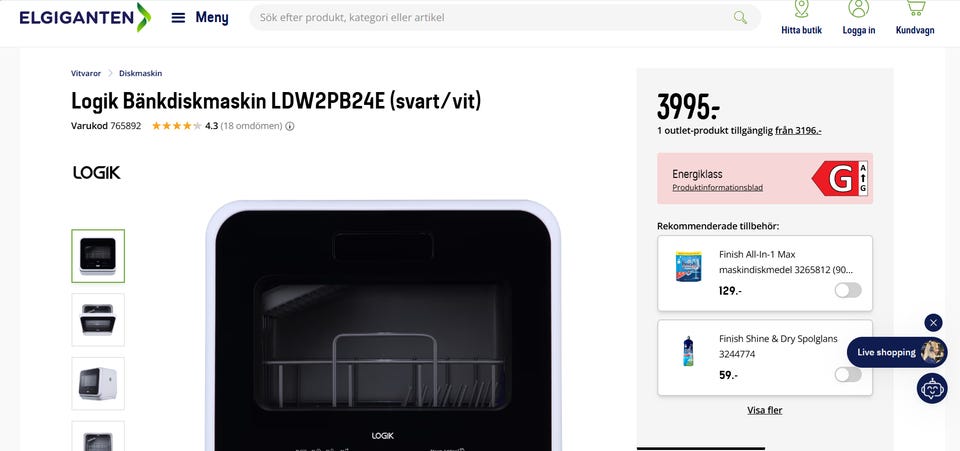Click the Logga in user icon
960x451 pixels.
tap(858, 18)
